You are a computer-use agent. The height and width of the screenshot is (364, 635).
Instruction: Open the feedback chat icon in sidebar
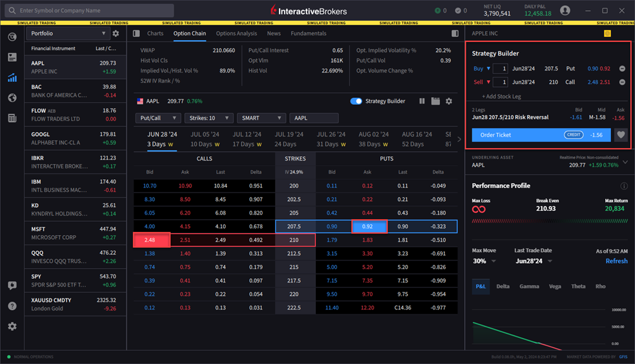[x=12, y=285]
